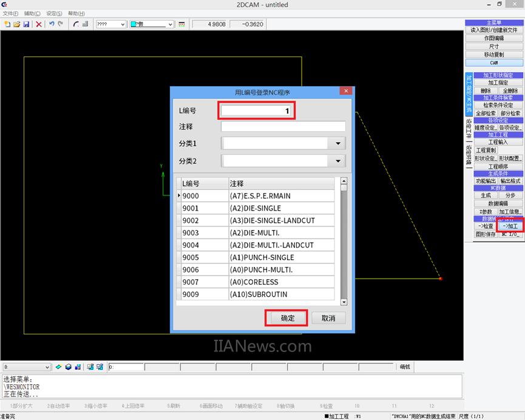Click the new file icon in toolbar
This screenshot has height=420, width=525.
pyautogui.click(x=7, y=24)
